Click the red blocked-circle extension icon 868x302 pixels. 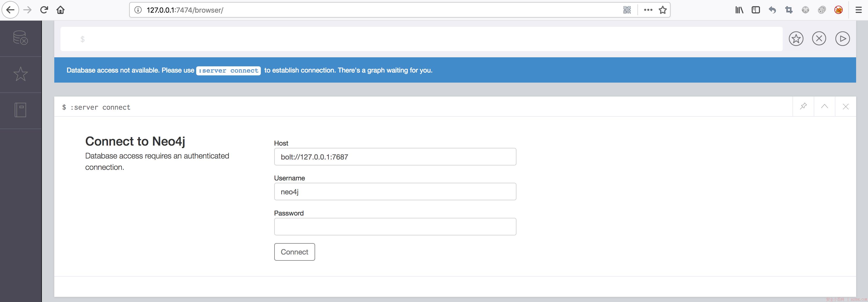point(838,10)
